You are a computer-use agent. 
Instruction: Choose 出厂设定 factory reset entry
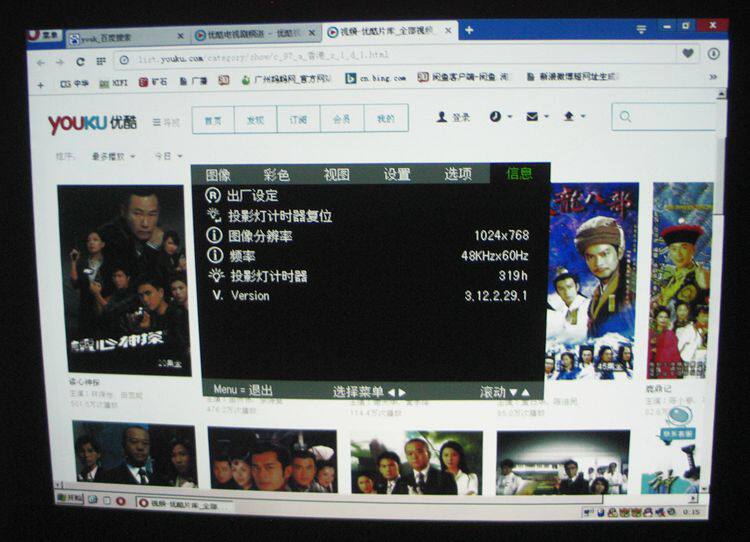click(242, 196)
